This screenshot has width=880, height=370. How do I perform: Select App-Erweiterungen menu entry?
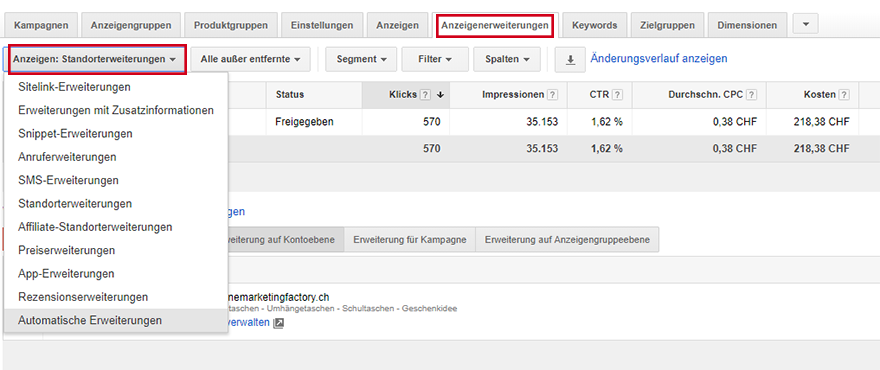116,273
